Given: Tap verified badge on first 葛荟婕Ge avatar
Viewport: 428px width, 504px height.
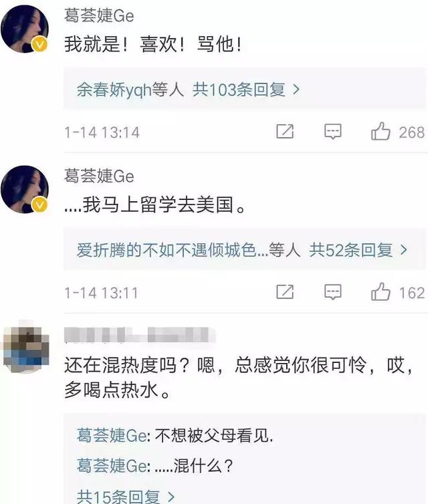Looking at the screenshot, I should click(39, 44).
